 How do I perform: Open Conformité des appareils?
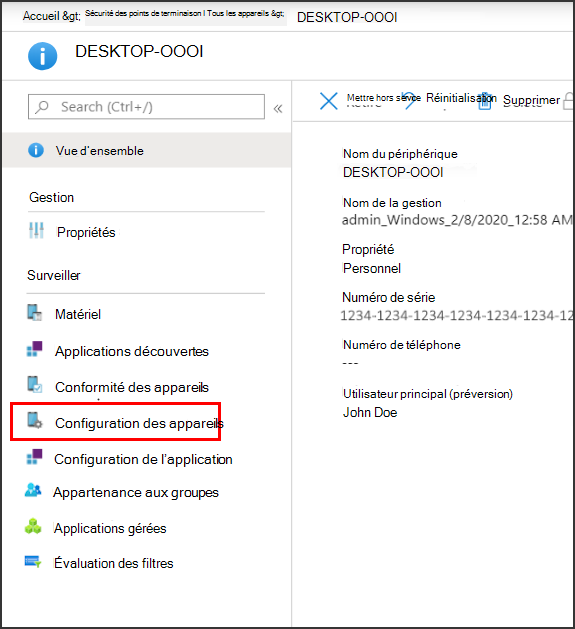pyautogui.click(x=132, y=387)
